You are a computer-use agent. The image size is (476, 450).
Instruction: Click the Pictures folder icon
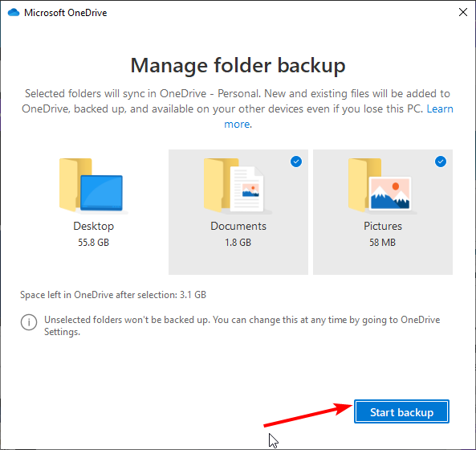(x=383, y=186)
